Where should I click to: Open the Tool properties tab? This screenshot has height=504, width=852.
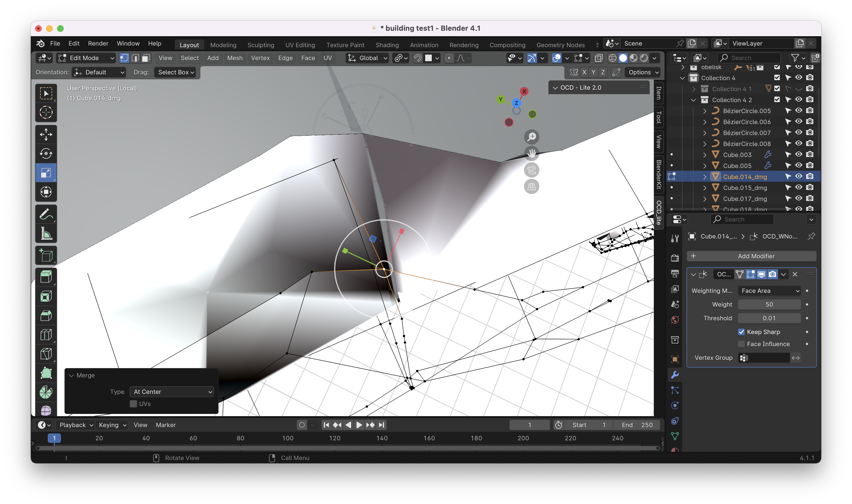(x=675, y=239)
